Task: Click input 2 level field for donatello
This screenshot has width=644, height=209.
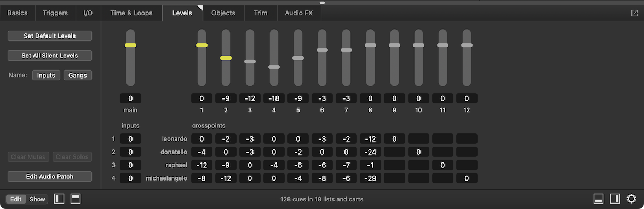Action: tap(130, 152)
